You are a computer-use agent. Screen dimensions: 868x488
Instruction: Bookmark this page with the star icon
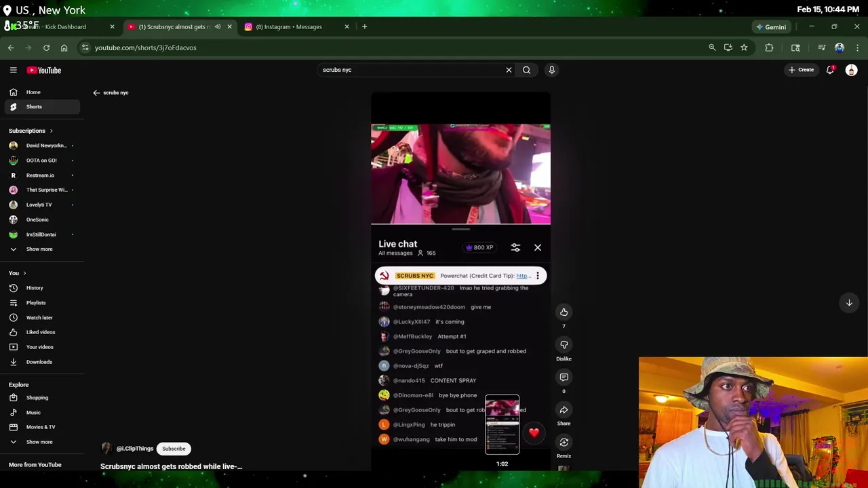coord(744,47)
